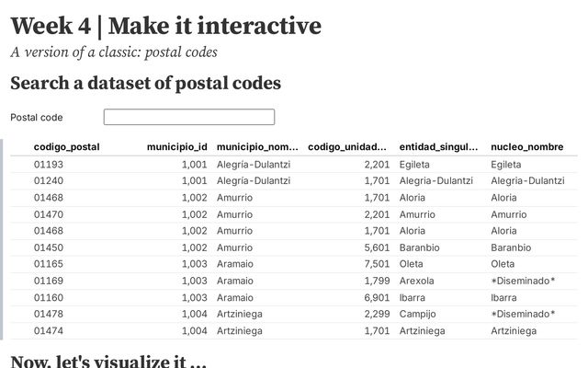Click postal code cell 01165

tap(48, 264)
